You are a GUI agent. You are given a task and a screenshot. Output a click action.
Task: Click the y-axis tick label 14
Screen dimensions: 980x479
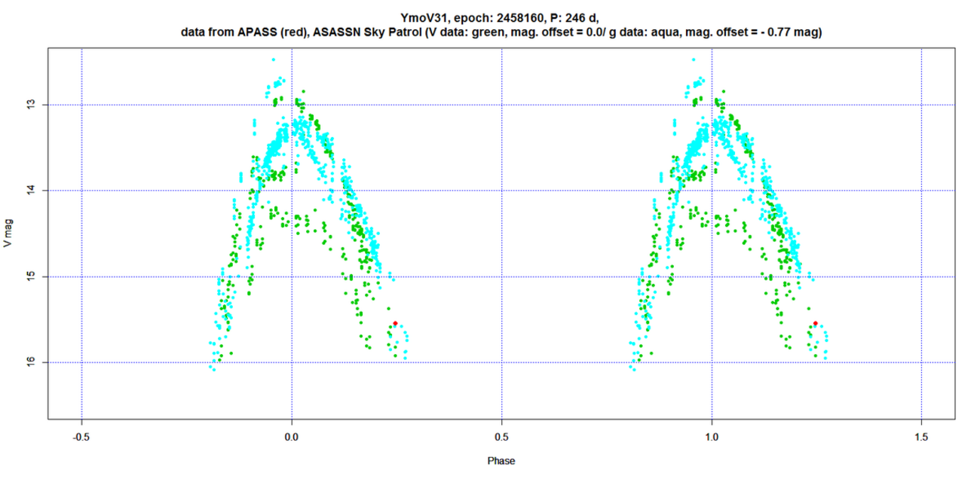click(31, 191)
